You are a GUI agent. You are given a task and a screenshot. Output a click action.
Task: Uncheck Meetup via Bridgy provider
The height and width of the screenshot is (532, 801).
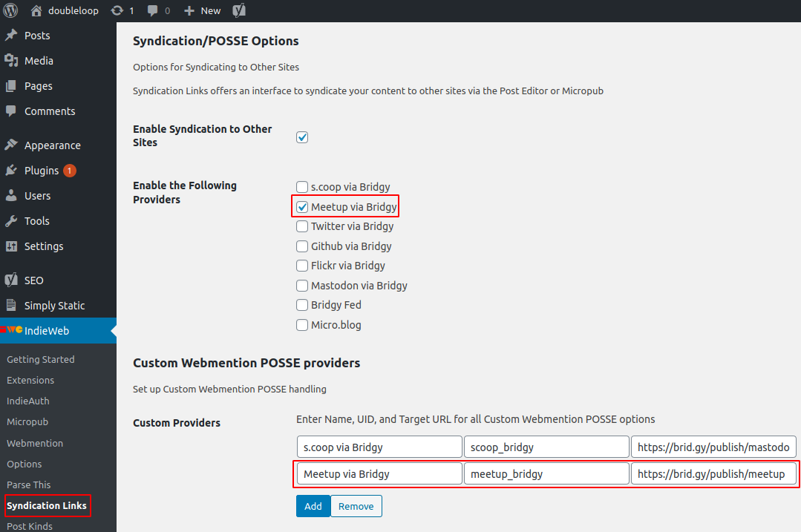tap(302, 207)
